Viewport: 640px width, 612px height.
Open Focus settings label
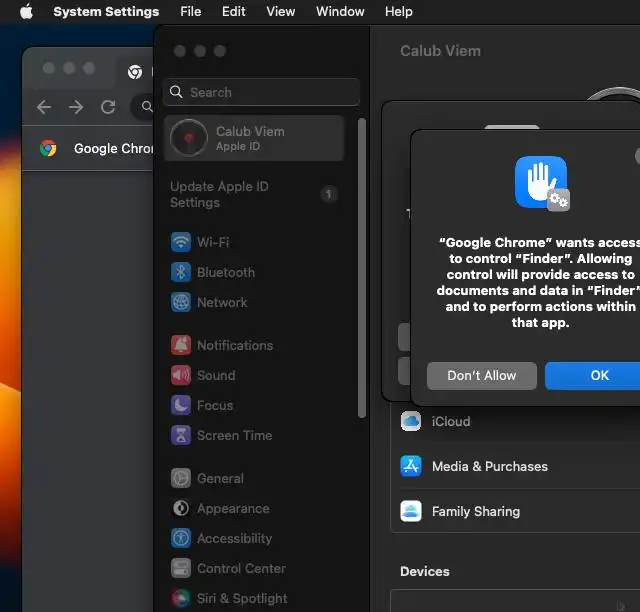[x=215, y=405]
